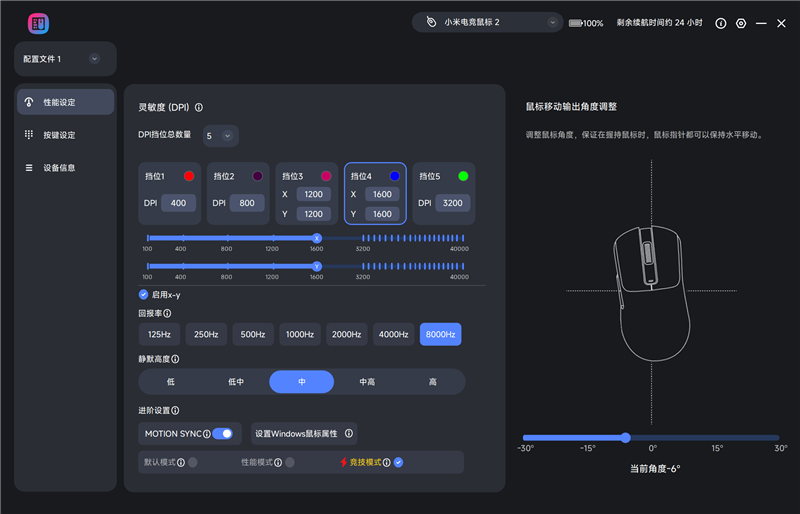
Task: Click green color swatch of 挡位5
Action: pos(463,176)
